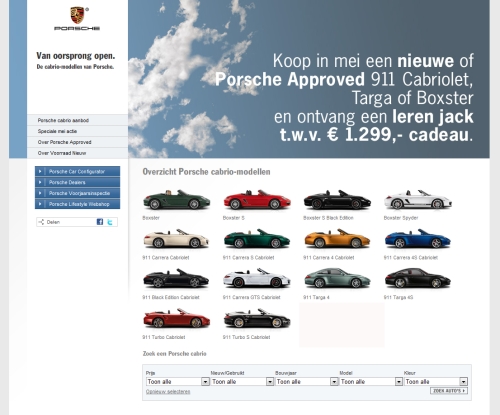Open the Speciale mei actie menu item
500x415 pixels.
point(77,131)
